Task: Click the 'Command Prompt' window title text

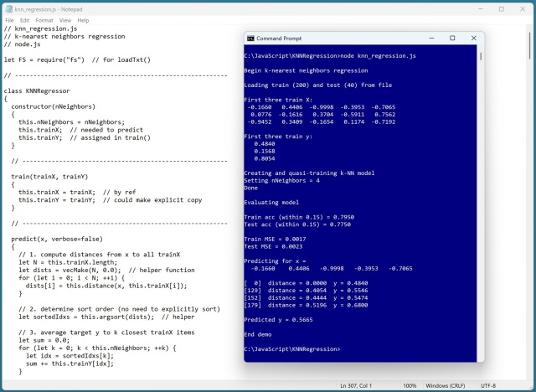Action: coord(279,39)
